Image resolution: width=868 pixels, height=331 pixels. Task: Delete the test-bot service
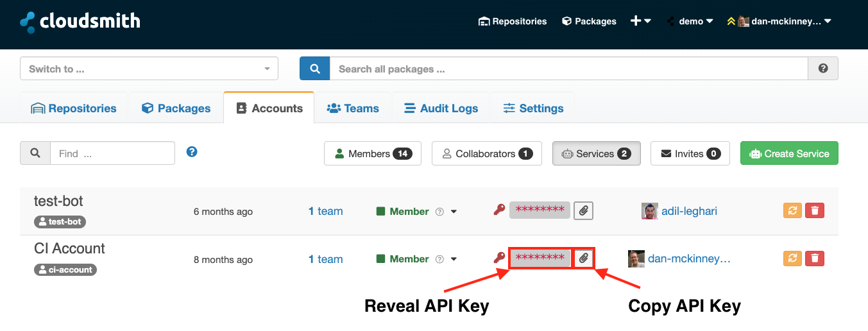(x=815, y=210)
